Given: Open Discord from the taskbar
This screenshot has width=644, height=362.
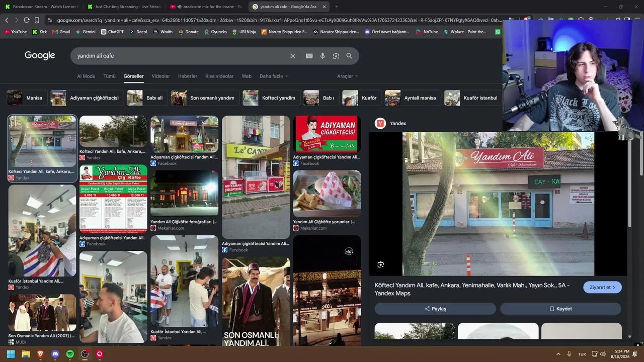Looking at the screenshot, I should pos(55,354).
